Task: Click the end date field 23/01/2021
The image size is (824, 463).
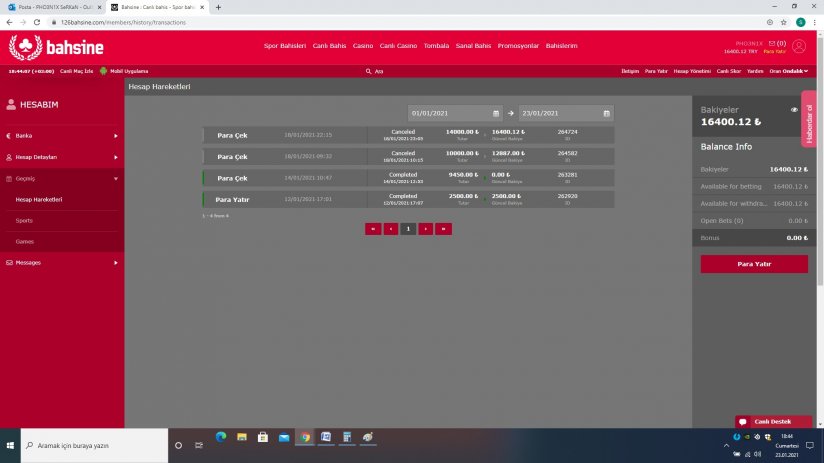Action: (566, 114)
